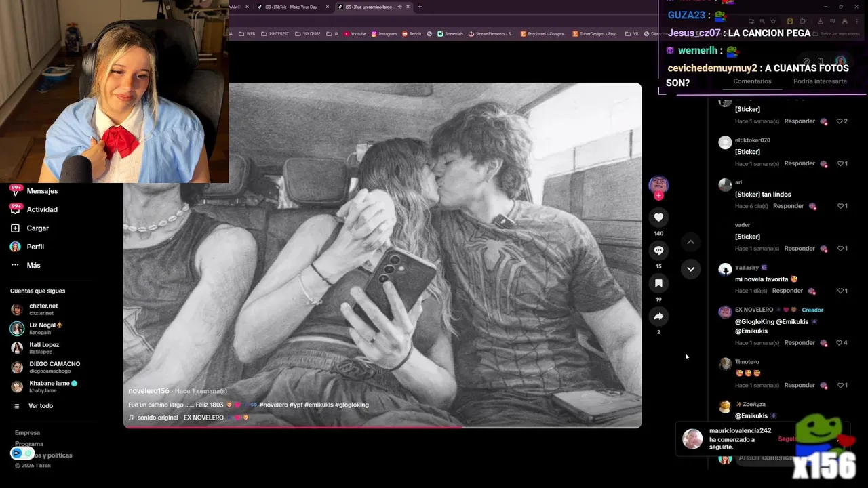Like EX NOVELERO's creator comment

click(842, 343)
